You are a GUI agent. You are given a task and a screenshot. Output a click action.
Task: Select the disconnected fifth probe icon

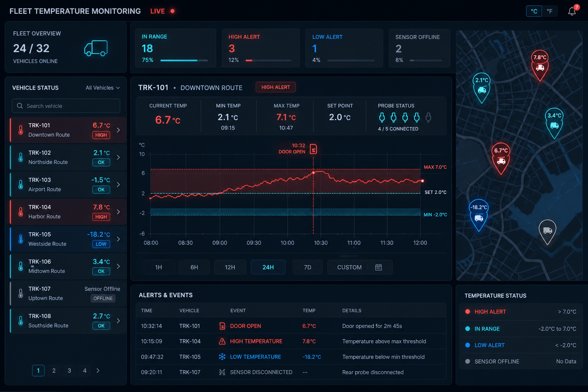428,117
